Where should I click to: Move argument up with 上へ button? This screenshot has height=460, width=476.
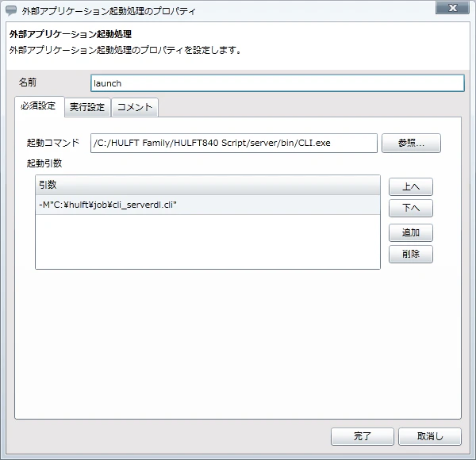411,186
